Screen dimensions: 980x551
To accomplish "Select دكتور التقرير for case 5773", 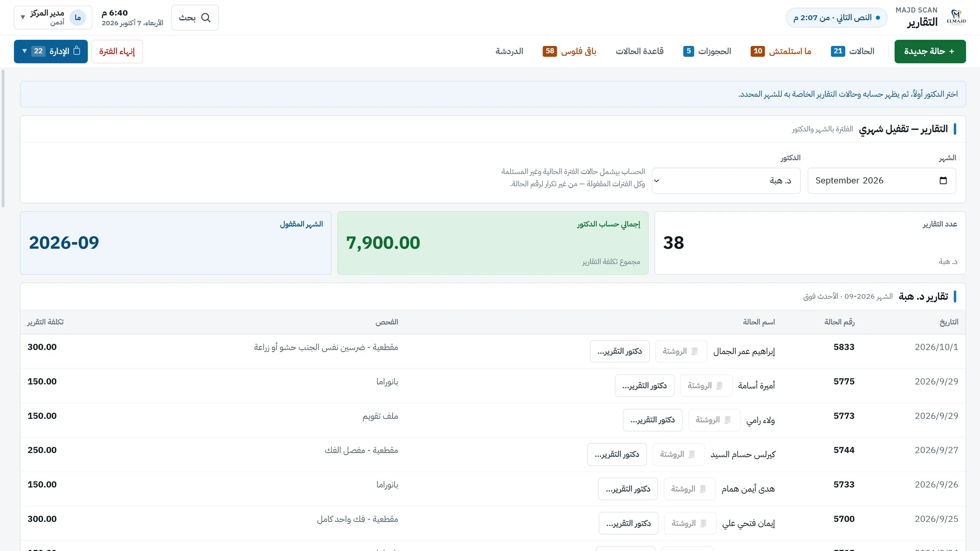I will pyautogui.click(x=653, y=420).
